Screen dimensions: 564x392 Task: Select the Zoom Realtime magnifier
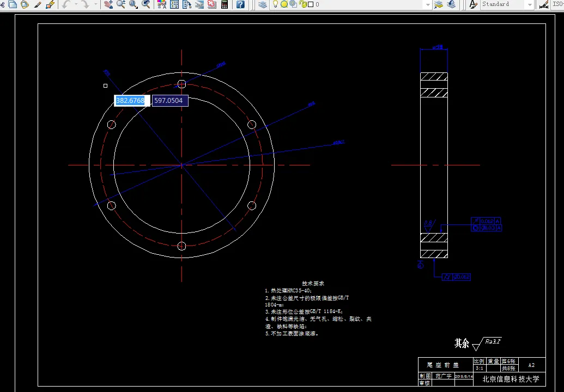click(x=121, y=4)
